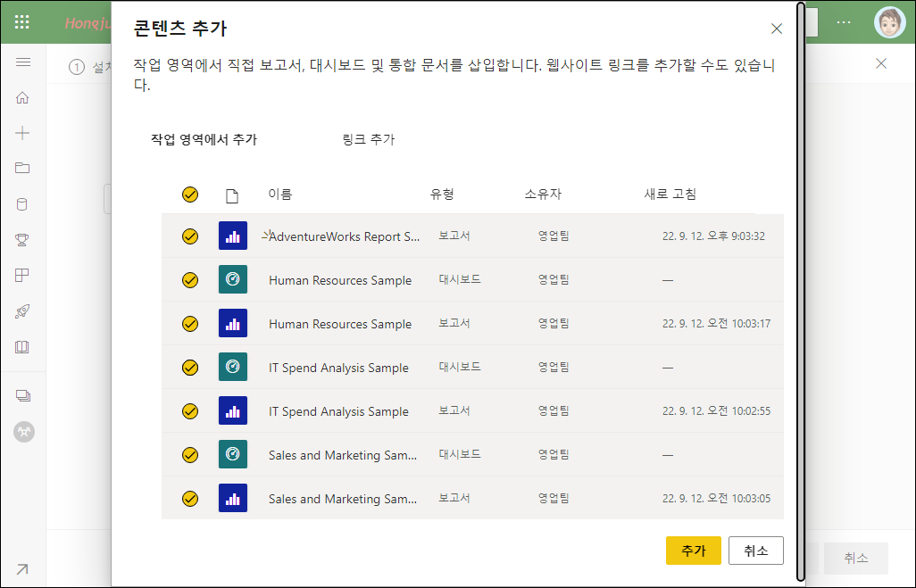This screenshot has height=588, width=916.
Task: Toggle the hamburger navigation menu
Action: tap(23, 62)
